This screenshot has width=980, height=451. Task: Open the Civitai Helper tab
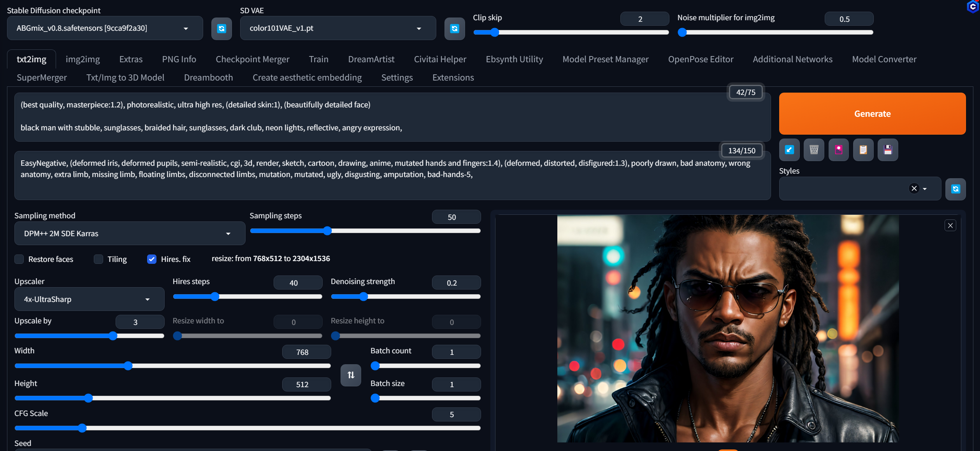click(x=440, y=59)
